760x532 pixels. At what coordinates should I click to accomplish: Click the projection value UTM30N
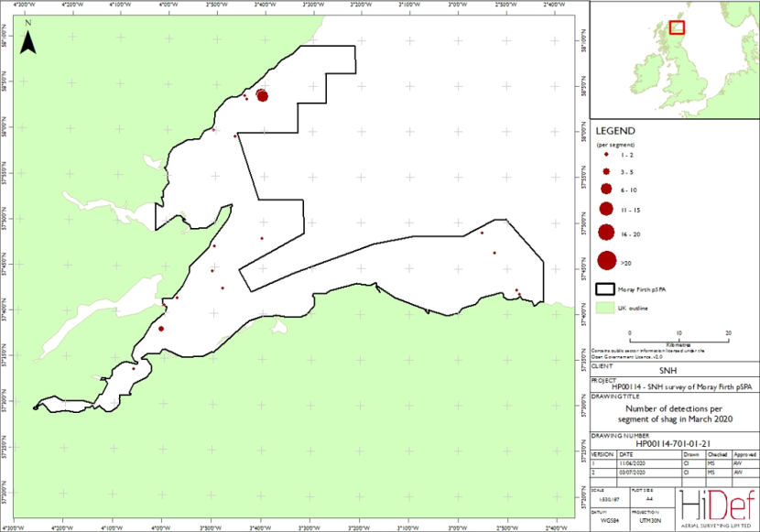point(649,521)
